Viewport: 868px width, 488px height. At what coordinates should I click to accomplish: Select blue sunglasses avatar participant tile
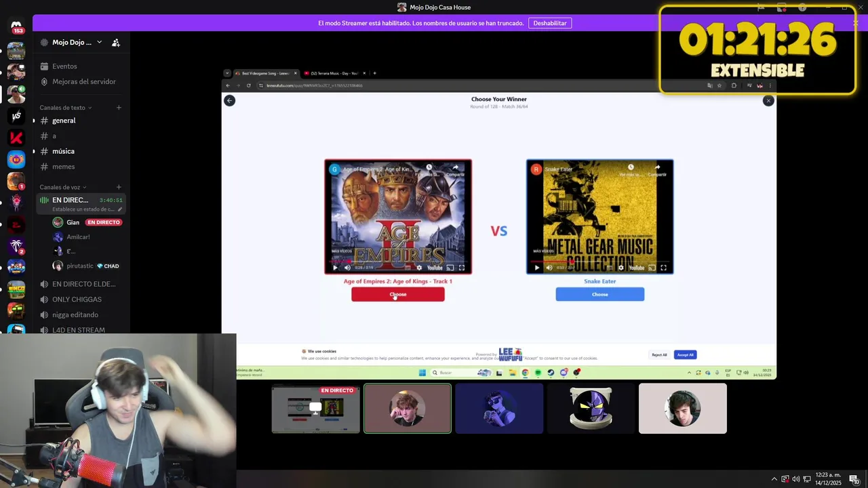[499, 409]
